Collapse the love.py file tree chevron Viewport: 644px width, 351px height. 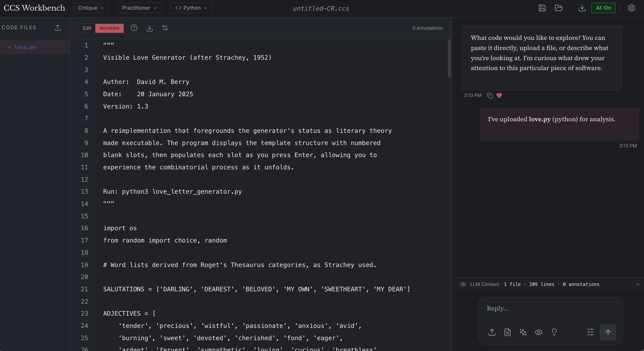click(x=9, y=47)
